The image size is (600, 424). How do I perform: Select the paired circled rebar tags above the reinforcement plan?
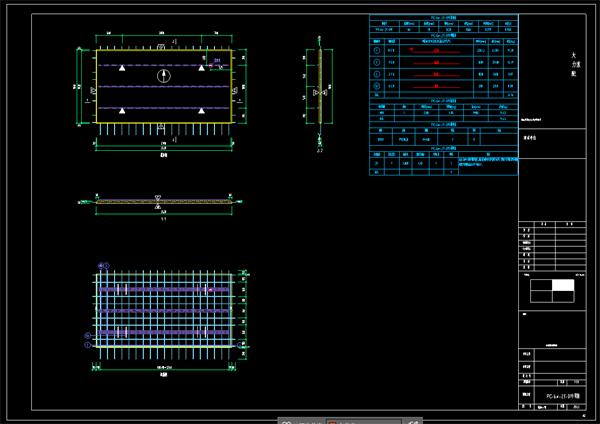pyautogui.click(x=104, y=265)
